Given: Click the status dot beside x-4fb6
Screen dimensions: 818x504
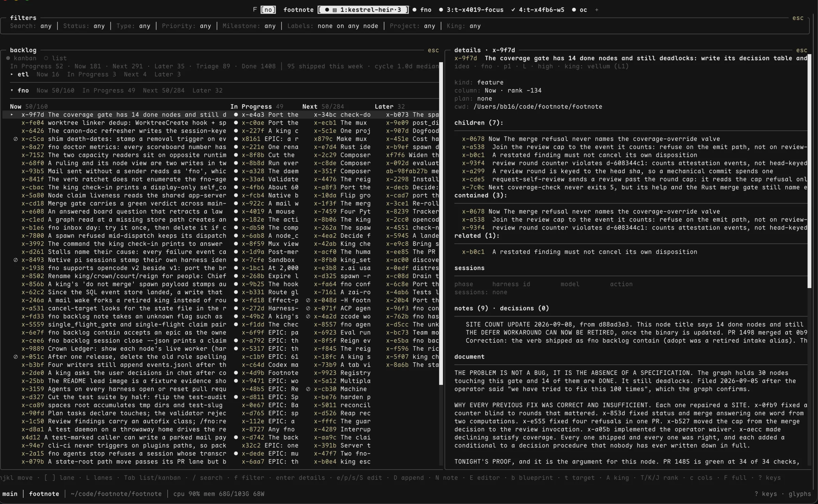Looking at the screenshot, I should 236,187.
